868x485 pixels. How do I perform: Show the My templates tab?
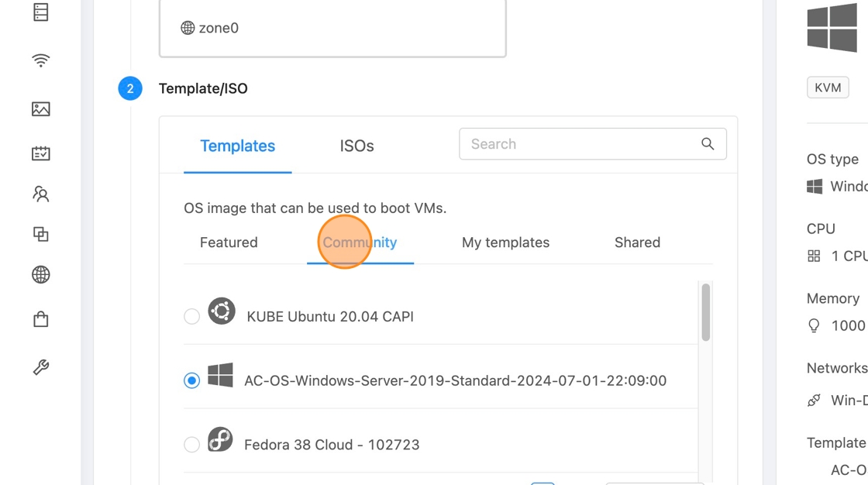pyautogui.click(x=505, y=242)
